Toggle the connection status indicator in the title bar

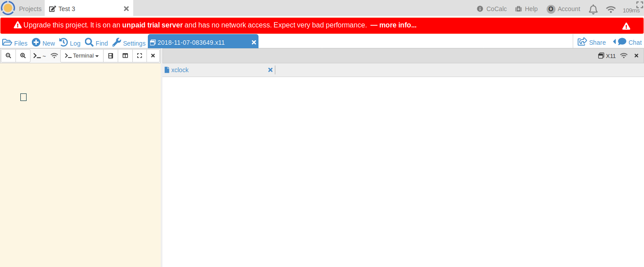click(611, 8)
